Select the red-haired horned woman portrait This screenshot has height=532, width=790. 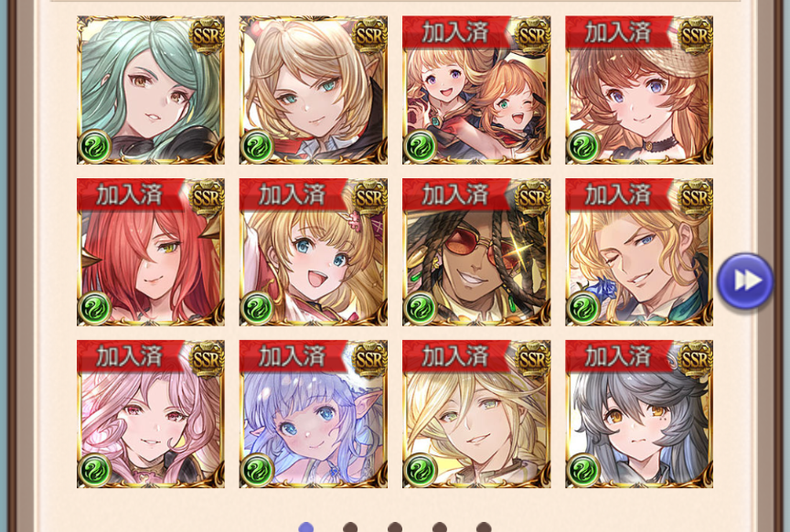tap(151, 252)
